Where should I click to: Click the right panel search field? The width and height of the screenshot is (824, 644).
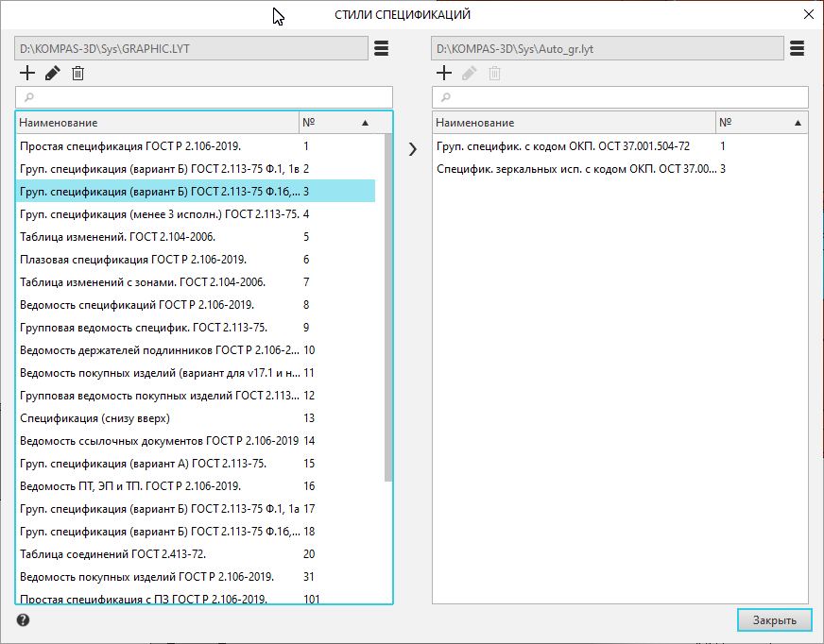[x=620, y=97]
